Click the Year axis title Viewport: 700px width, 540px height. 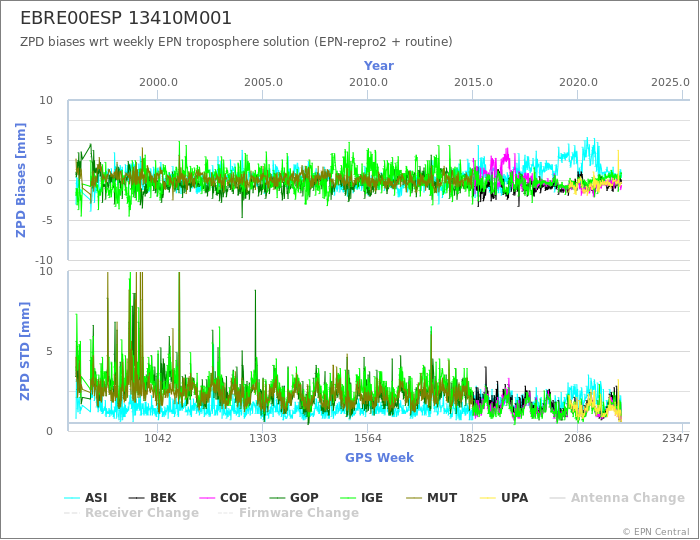[379, 66]
